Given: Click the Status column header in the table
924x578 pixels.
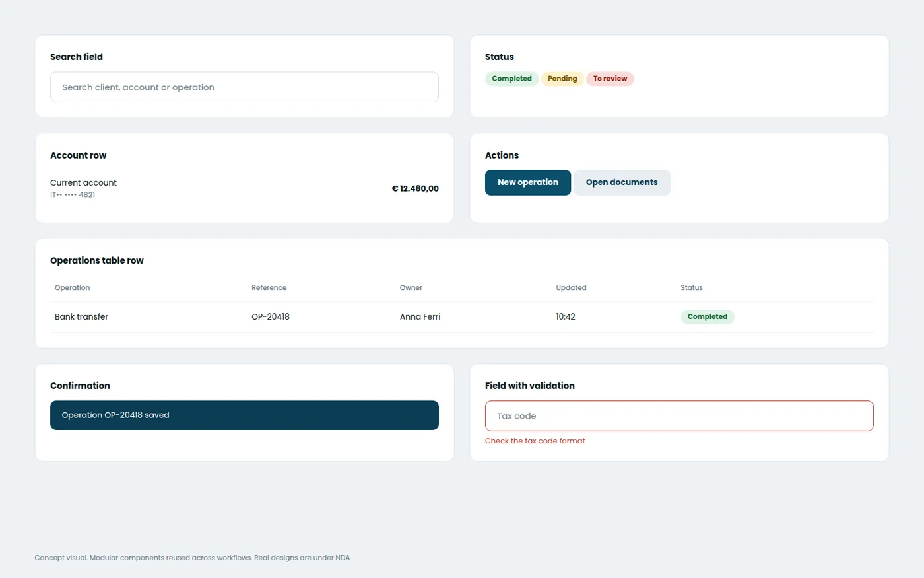Looking at the screenshot, I should coord(692,288).
